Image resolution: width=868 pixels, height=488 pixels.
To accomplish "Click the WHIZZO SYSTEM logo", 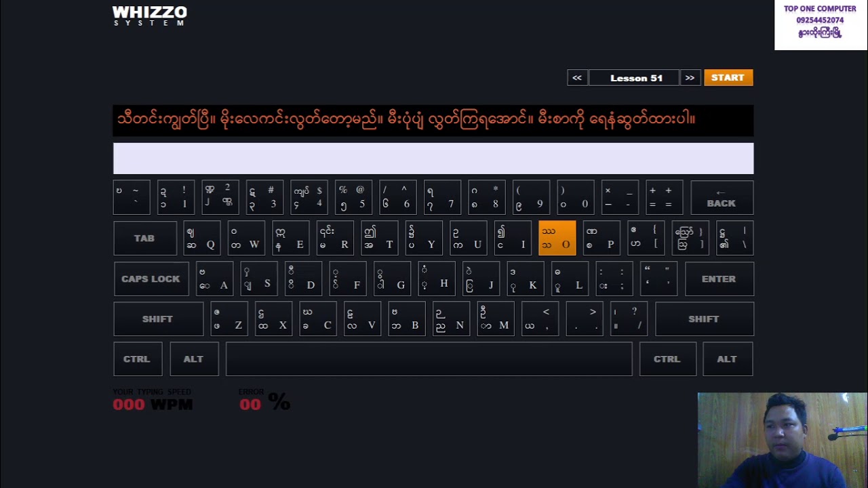I will [150, 16].
